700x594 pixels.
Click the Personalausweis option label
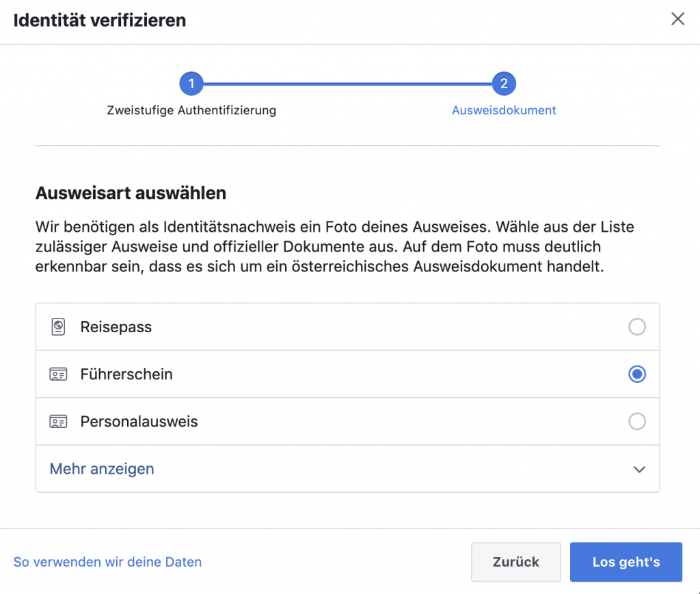pos(139,422)
